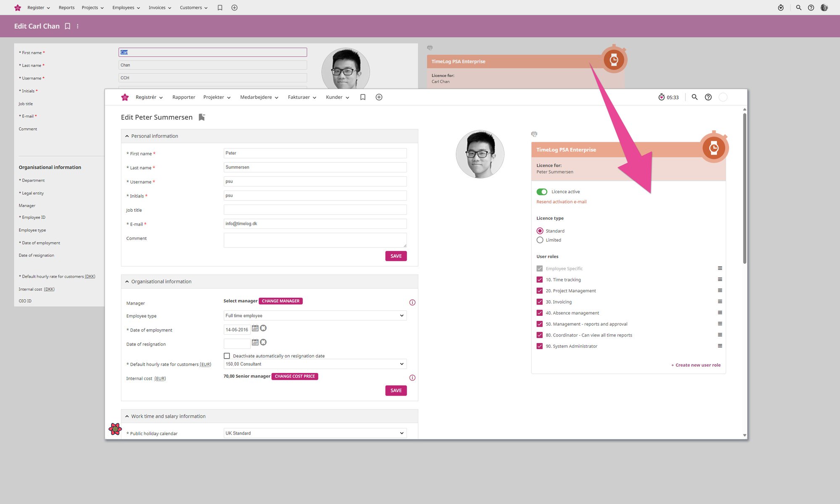Select the Limited licence type
The image size is (840, 504).
click(540, 240)
